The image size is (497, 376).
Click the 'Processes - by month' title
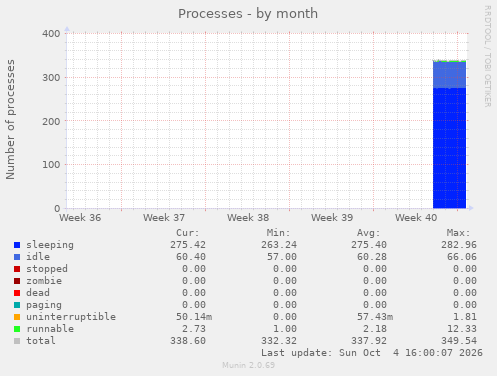coord(248,14)
